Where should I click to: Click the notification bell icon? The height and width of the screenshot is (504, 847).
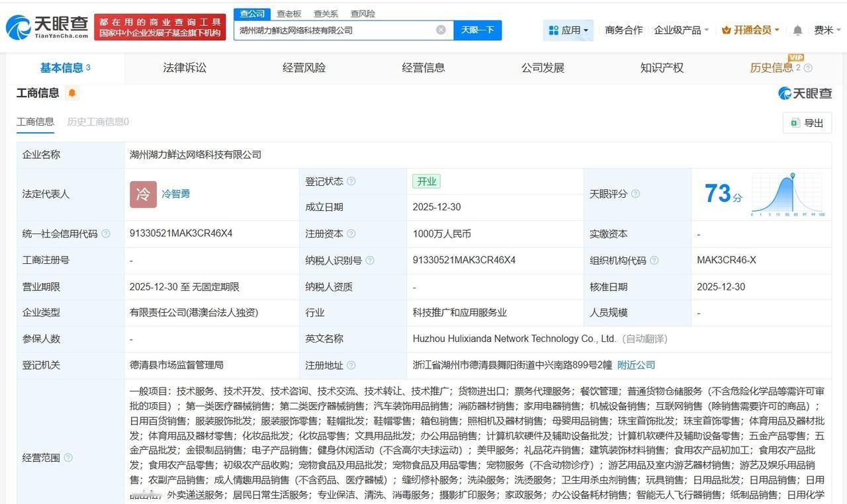pyautogui.click(x=797, y=30)
